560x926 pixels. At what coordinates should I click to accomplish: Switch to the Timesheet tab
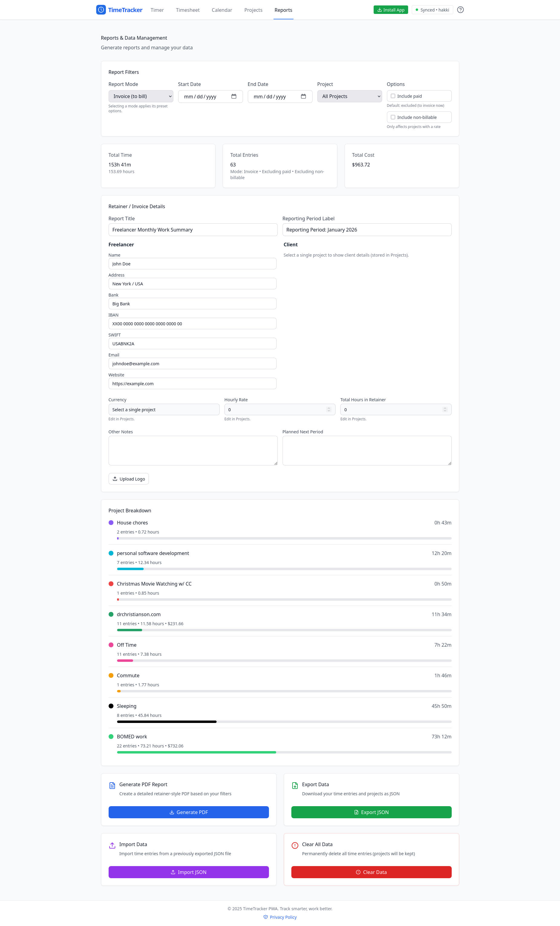click(x=188, y=10)
